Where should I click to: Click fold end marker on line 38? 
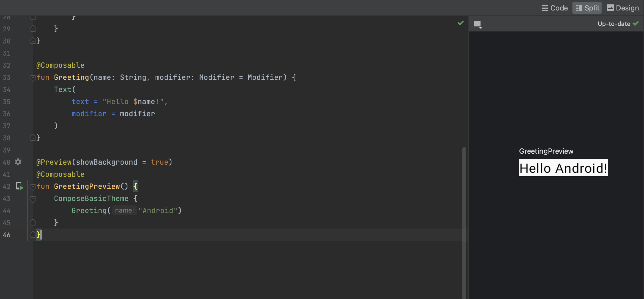[33, 138]
